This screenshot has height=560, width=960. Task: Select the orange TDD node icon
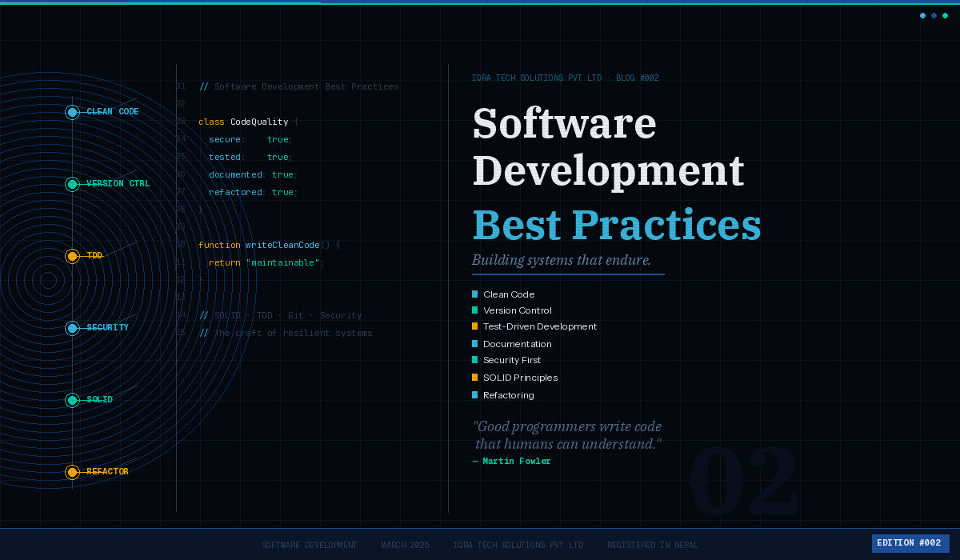(x=73, y=256)
